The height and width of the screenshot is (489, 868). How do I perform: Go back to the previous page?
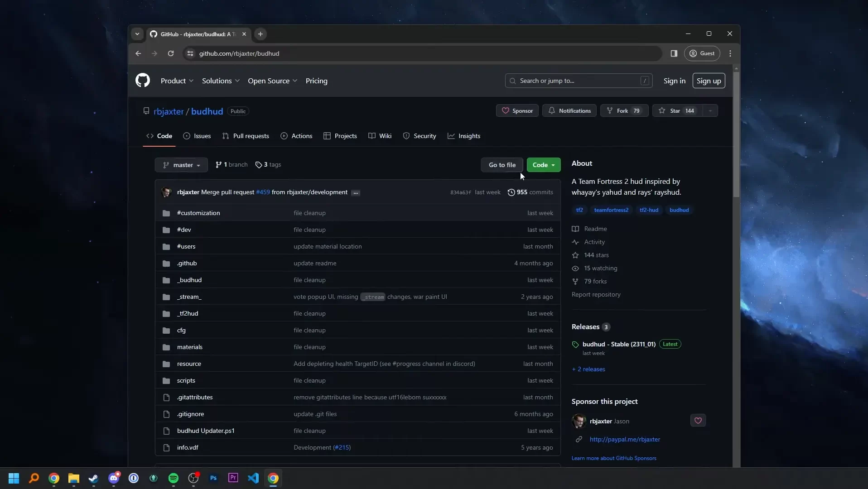pos(138,53)
